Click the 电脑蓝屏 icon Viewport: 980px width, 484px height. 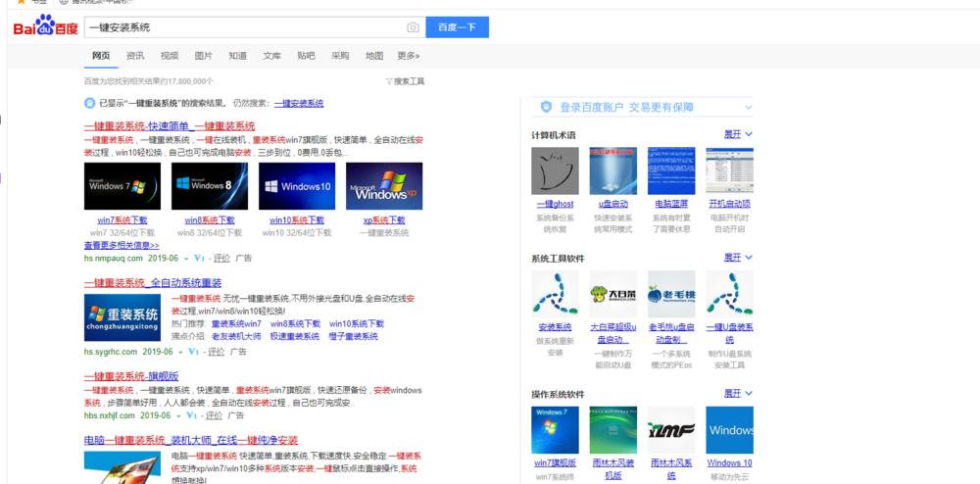671,171
